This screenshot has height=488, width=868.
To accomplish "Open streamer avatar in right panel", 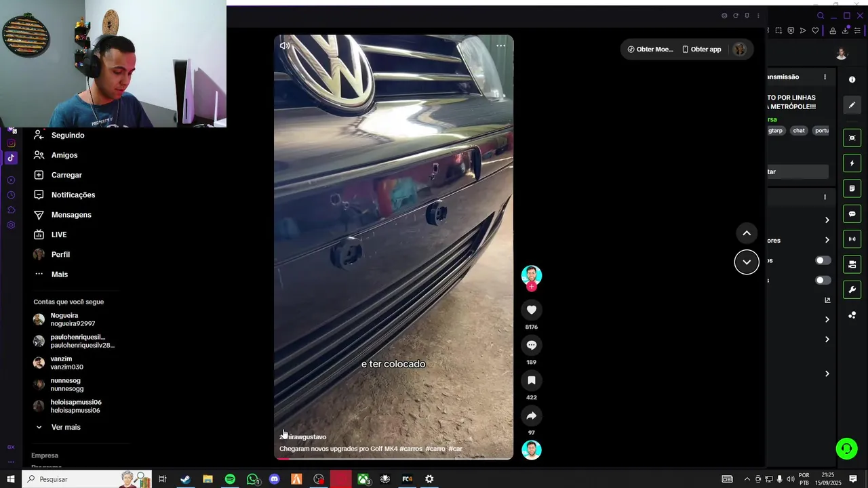I will tap(842, 54).
